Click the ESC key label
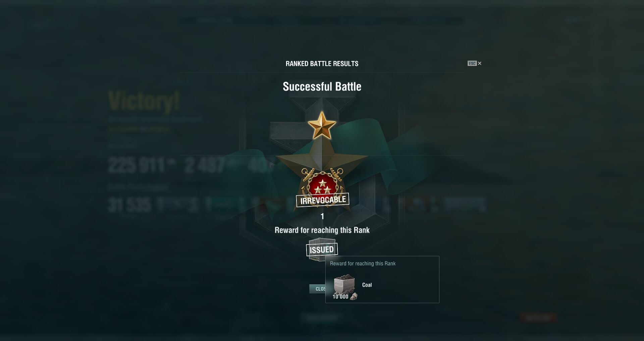 click(x=472, y=63)
